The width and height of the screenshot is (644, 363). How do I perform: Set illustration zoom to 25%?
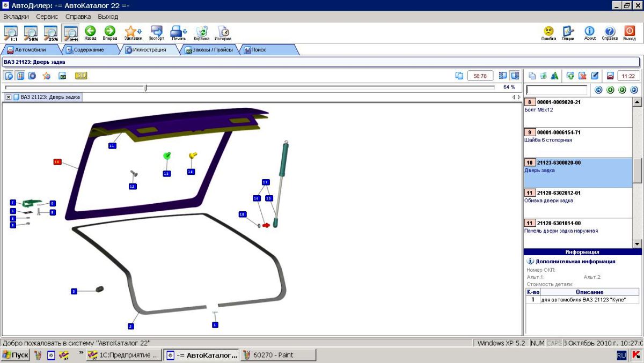tap(50, 33)
